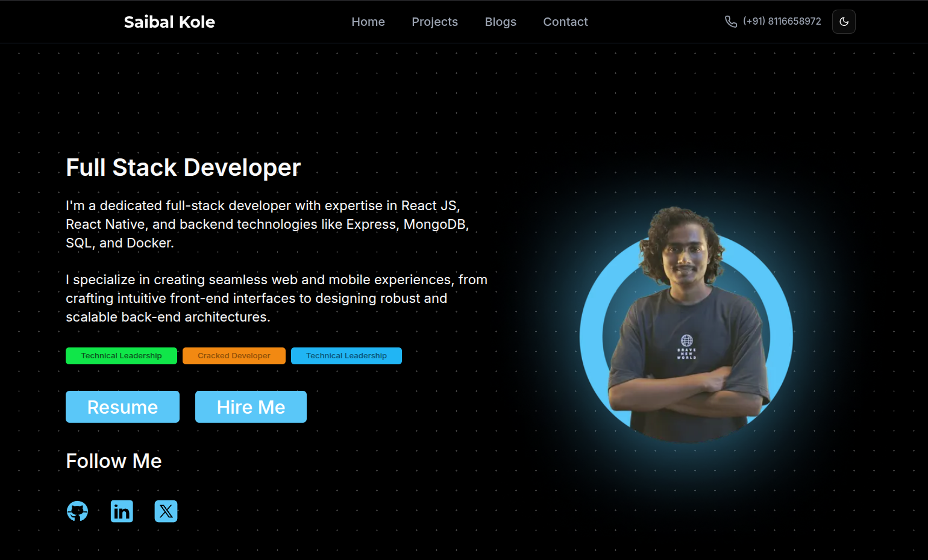This screenshot has height=560, width=928.
Task: Click the Full Stack Developer heading
Action: [183, 167]
